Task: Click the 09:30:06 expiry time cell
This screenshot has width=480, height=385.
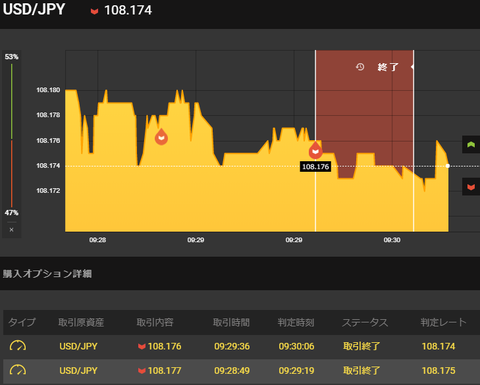Action: 296,346
